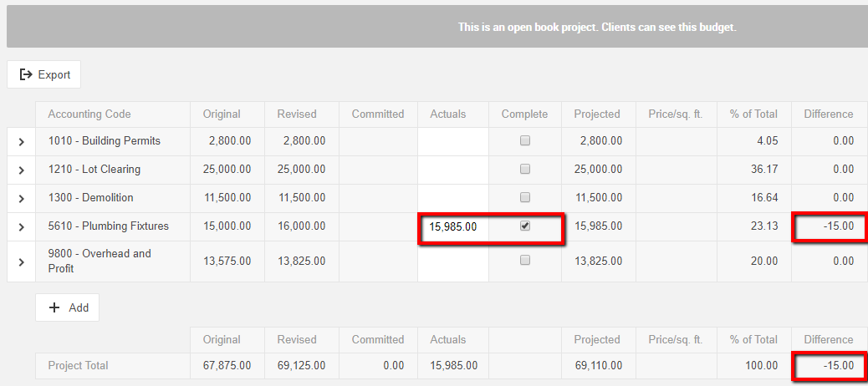Expand the 1010 - Building Permits row
This screenshot has height=386, width=868.
(22, 141)
